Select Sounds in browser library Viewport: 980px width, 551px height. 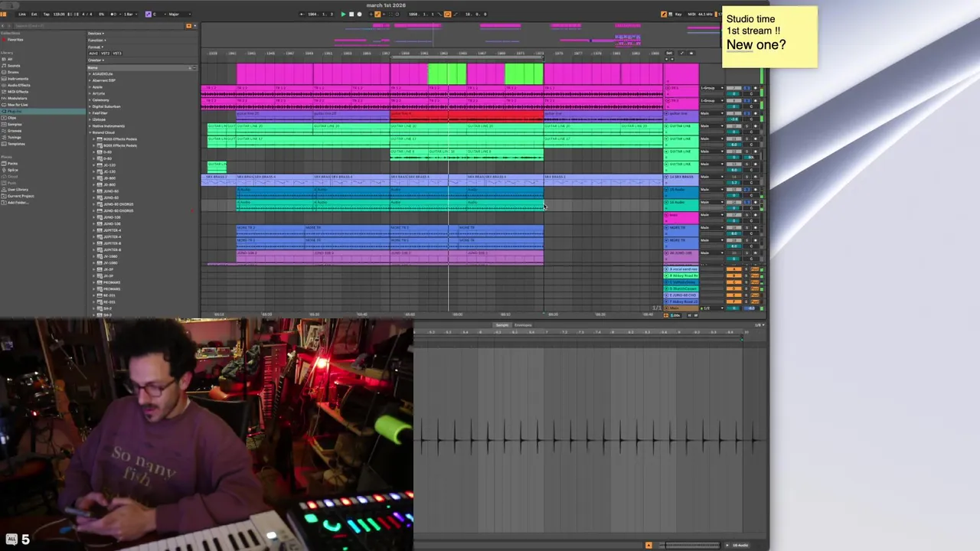click(14, 66)
